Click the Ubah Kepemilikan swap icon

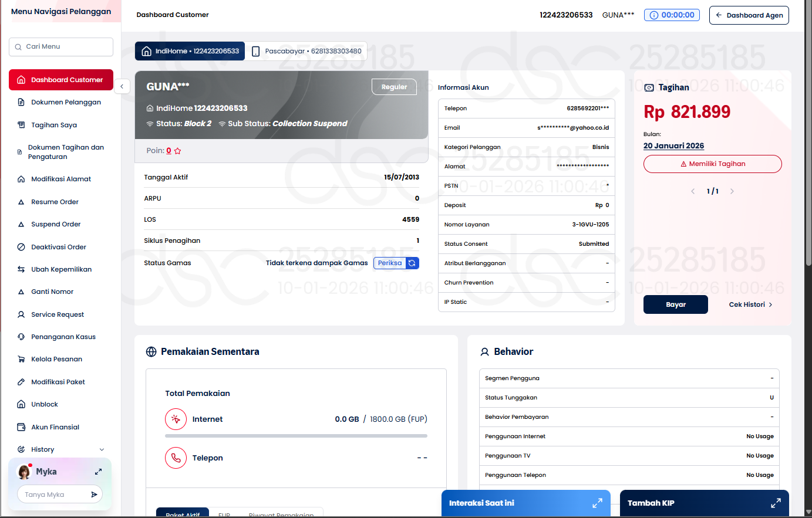(21, 269)
